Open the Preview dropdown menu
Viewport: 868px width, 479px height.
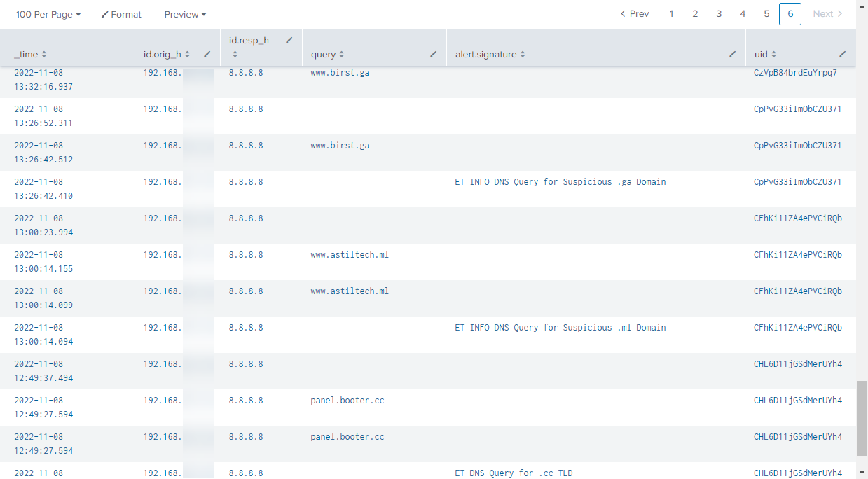coord(185,14)
